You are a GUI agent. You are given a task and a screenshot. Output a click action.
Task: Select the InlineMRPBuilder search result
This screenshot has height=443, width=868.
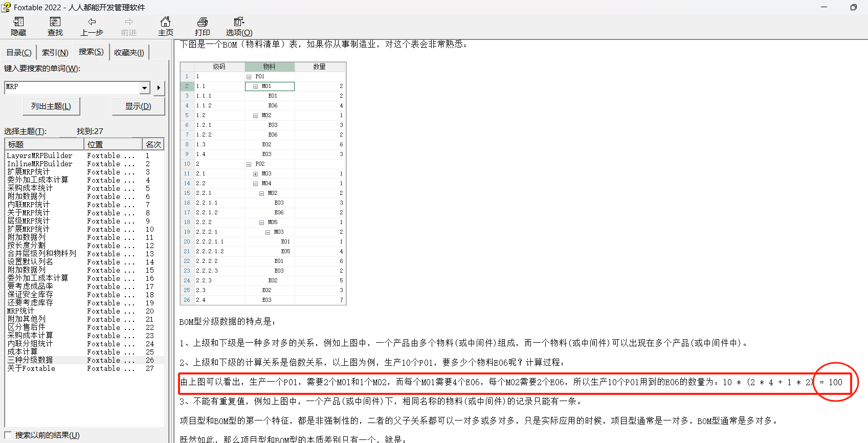coord(39,164)
